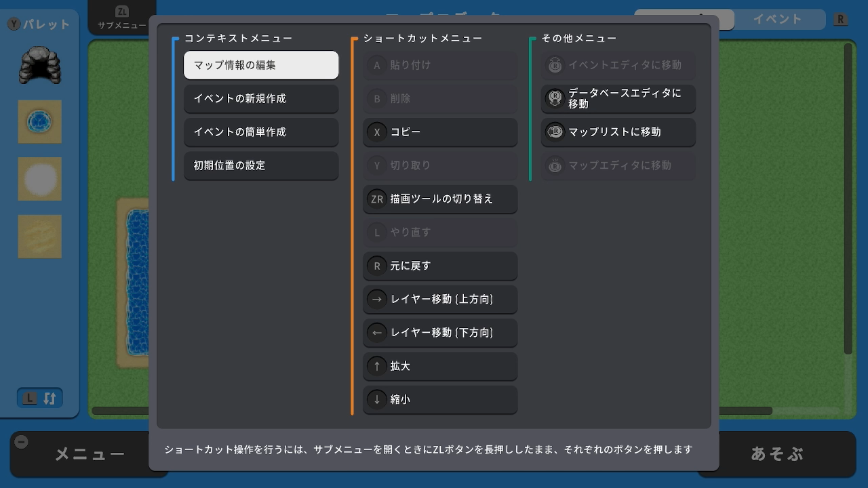Switch to the イベント tab
The image size is (868, 488).
pyautogui.click(x=777, y=19)
